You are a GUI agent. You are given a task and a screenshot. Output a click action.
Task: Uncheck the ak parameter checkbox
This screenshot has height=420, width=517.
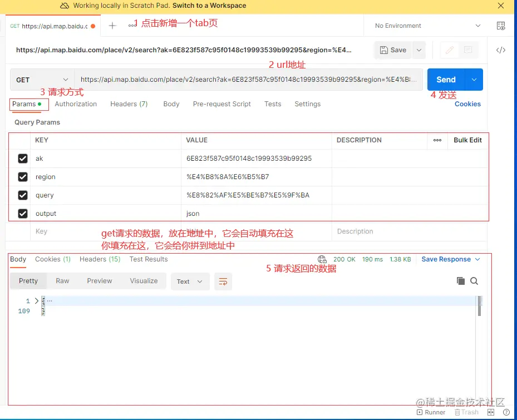23,159
